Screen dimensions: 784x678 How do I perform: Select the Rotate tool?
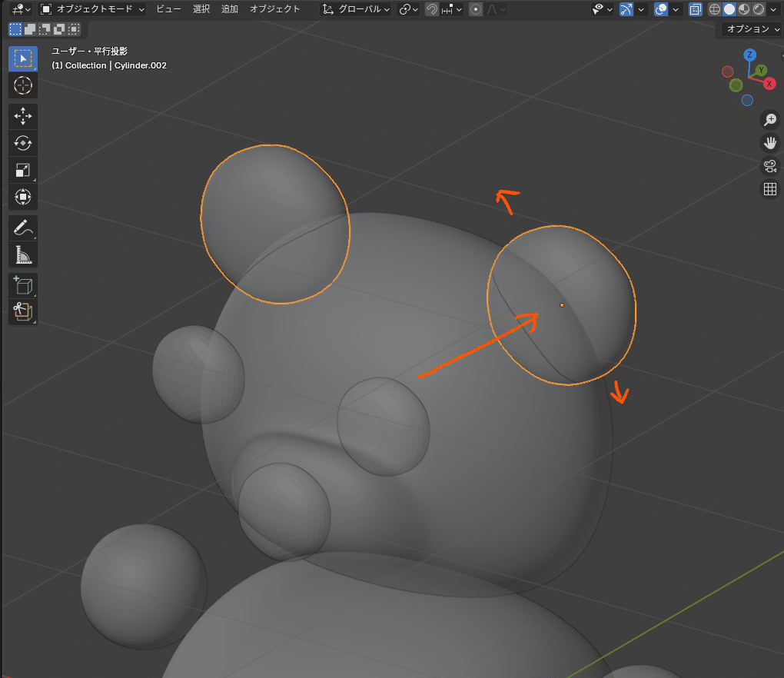pyautogui.click(x=22, y=143)
